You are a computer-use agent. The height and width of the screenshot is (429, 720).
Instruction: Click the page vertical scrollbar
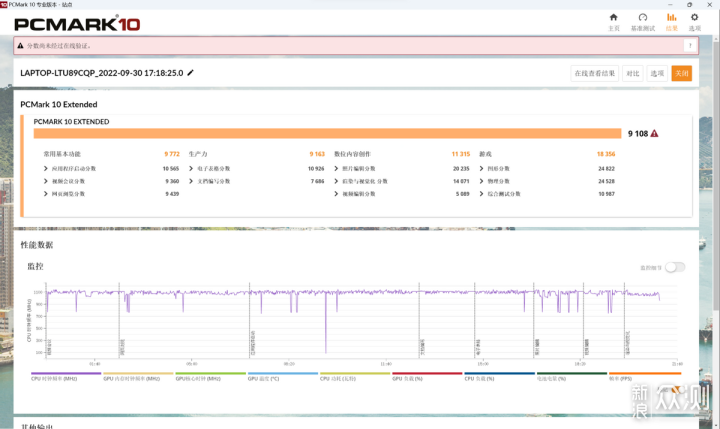click(x=716, y=175)
